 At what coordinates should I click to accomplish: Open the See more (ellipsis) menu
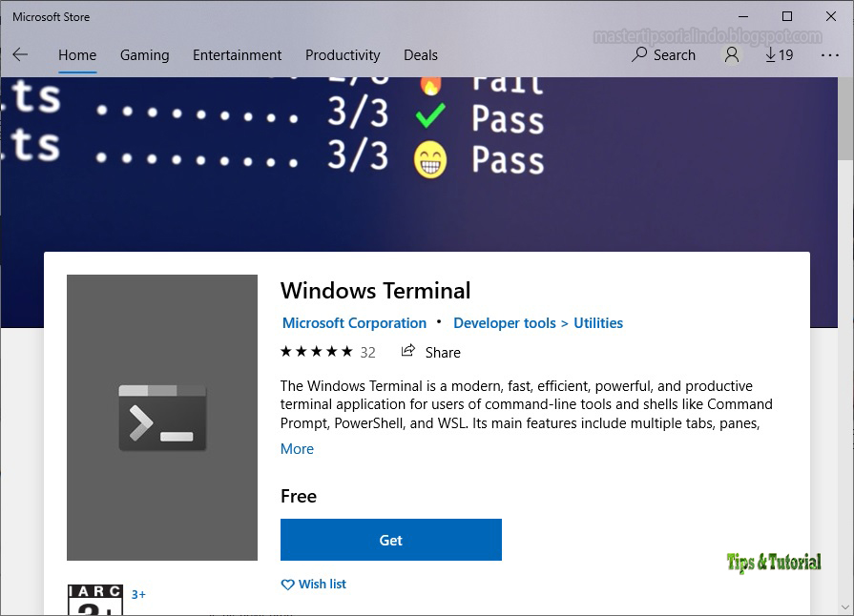(x=829, y=56)
